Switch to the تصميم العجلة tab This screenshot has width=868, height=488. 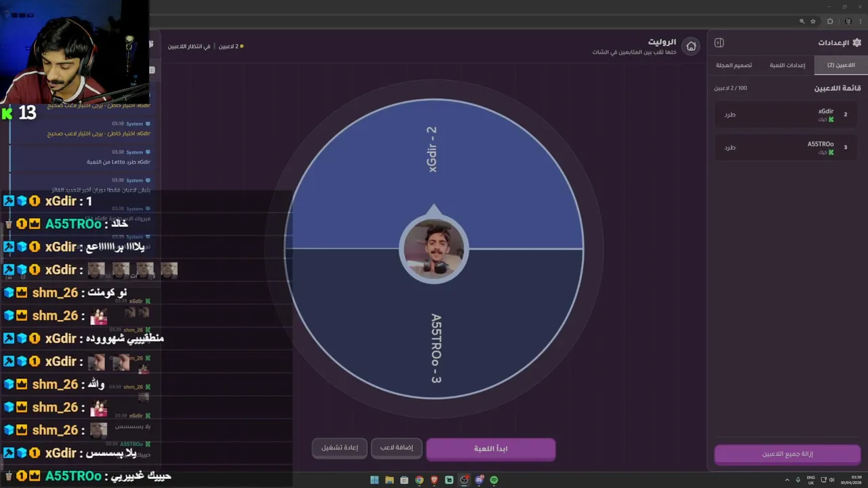pyautogui.click(x=734, y=65)
